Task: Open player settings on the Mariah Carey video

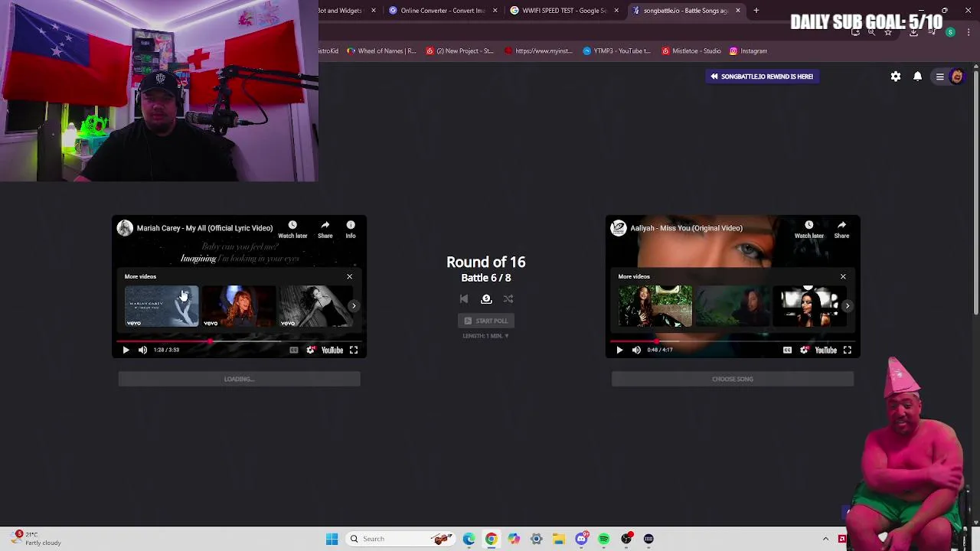Action: click(x=311, y=350)
